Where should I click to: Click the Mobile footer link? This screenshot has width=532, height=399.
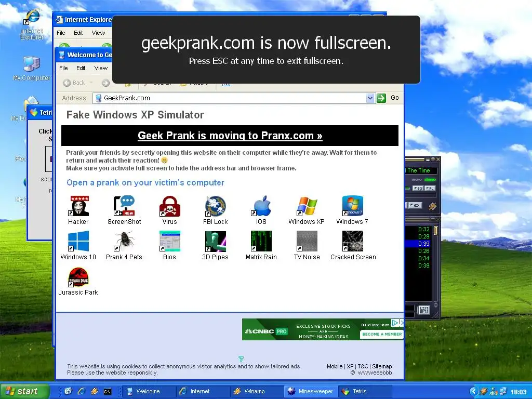[x=335, y=366]
